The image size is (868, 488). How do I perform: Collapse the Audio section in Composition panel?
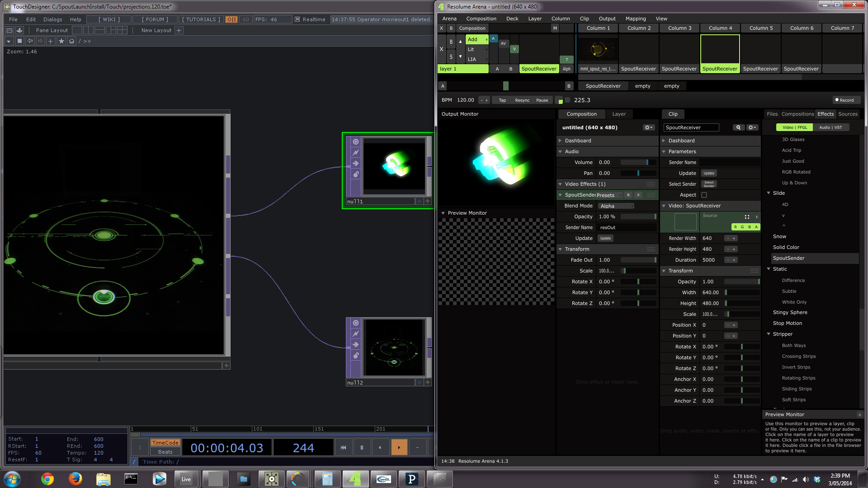[561, 151]
